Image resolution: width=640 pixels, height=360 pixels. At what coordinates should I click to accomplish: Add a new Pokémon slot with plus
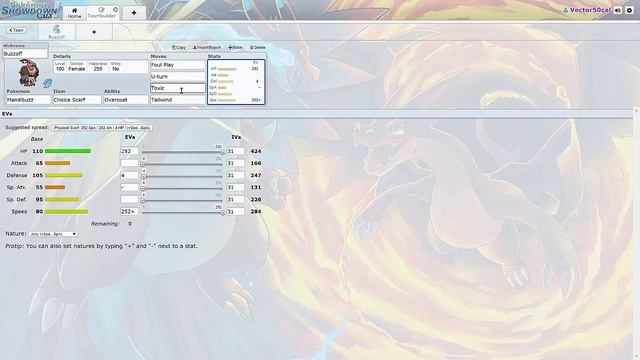coord(94,32)
